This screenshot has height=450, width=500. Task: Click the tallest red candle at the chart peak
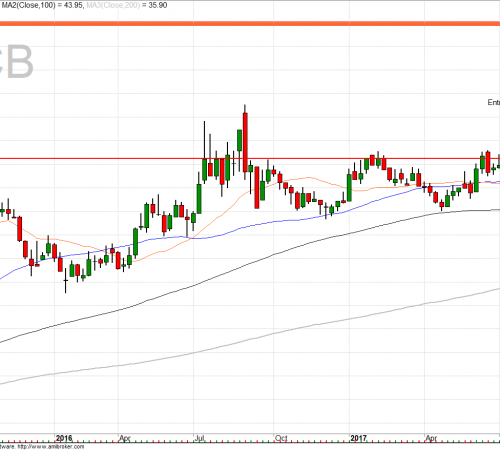245,142
